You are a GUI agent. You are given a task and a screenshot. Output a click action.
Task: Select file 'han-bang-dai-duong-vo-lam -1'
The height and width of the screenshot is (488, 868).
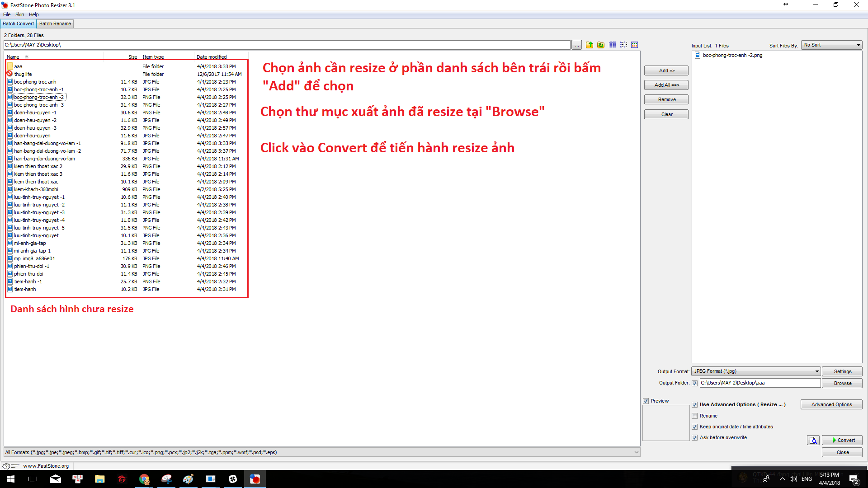[47, 143]
